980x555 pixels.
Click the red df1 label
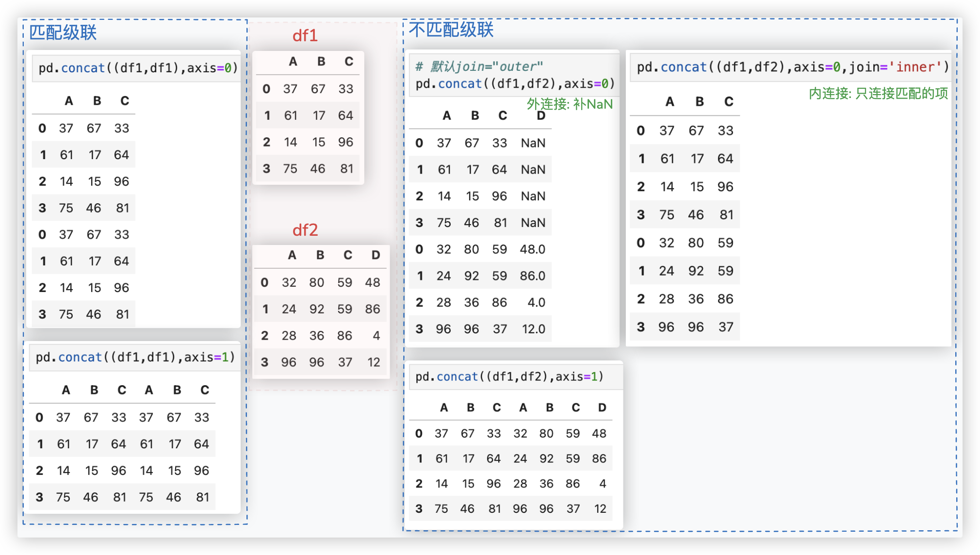click(305, 35)
